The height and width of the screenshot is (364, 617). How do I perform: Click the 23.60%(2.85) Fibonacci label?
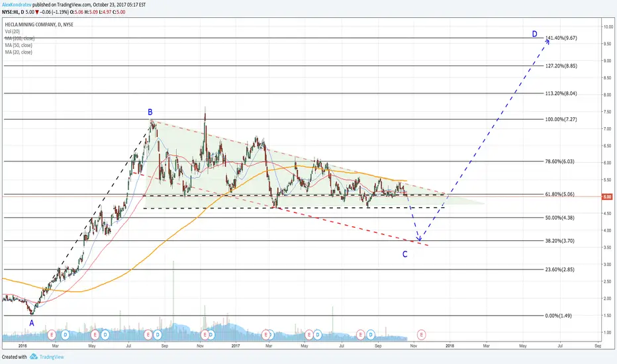559,269
